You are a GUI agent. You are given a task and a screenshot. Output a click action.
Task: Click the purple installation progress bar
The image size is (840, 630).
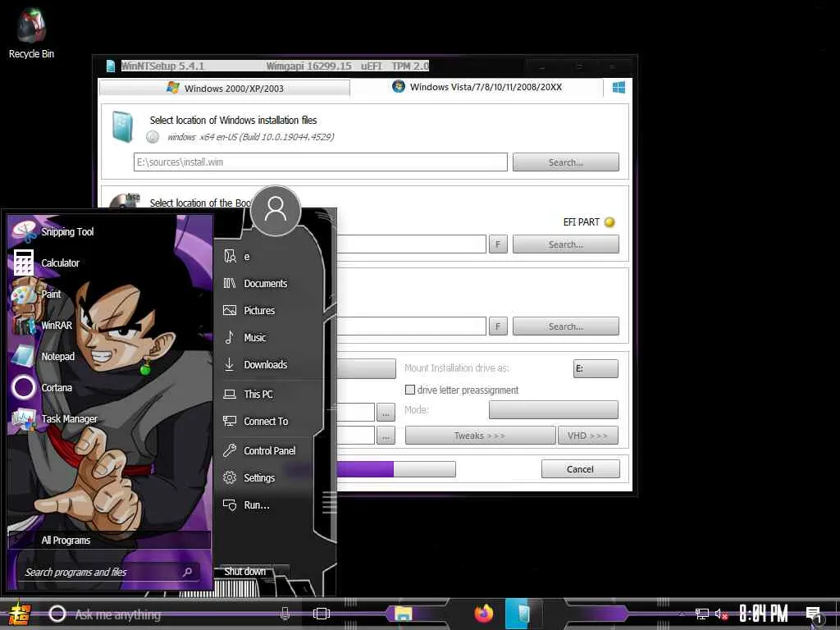[396, 469]
